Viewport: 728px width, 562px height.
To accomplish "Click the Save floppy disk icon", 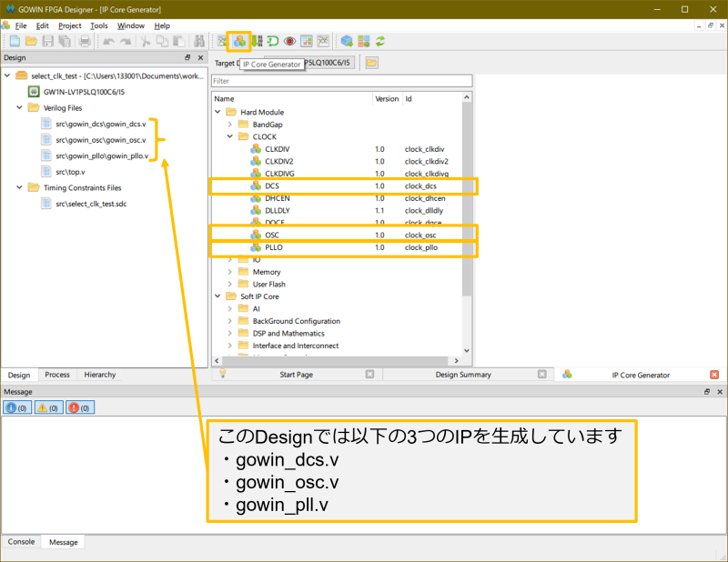I will 48,41.
